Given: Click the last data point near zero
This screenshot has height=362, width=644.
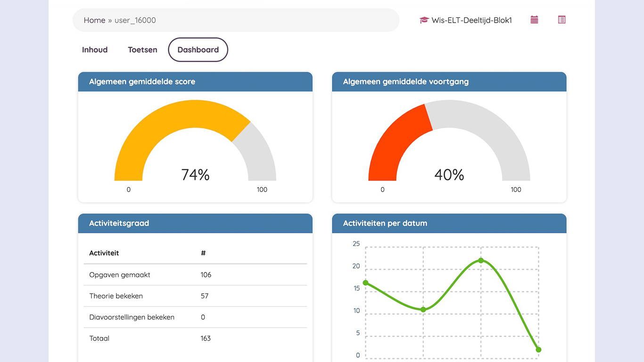Looking at the screenshot, I should (x=538, y=350).
